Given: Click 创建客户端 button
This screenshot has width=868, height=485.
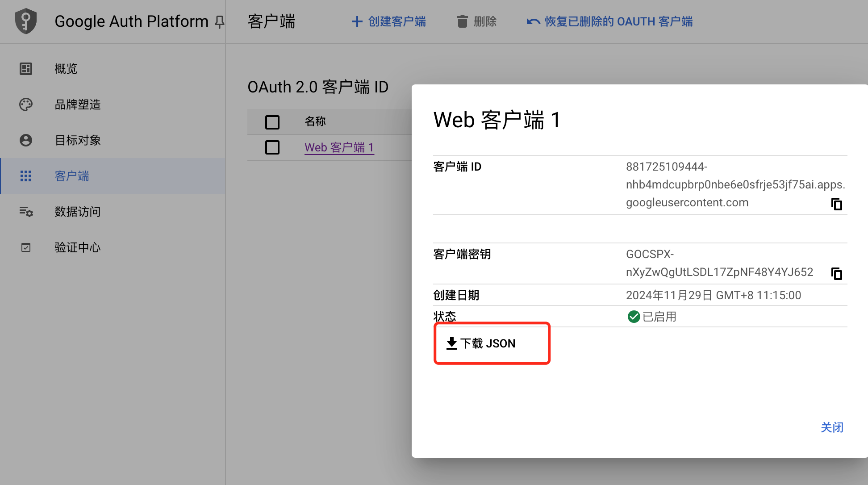Looking at the screenshot, I should pos(388,21).
